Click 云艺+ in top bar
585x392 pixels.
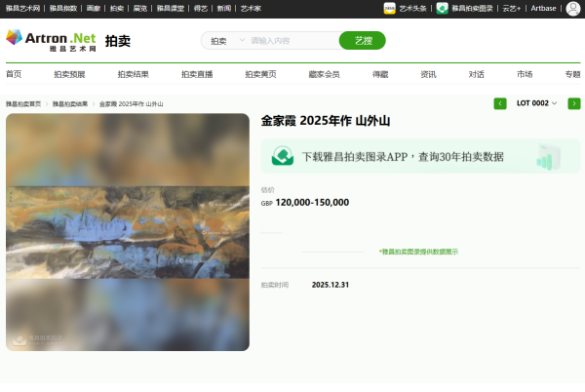tap(512, 8)
